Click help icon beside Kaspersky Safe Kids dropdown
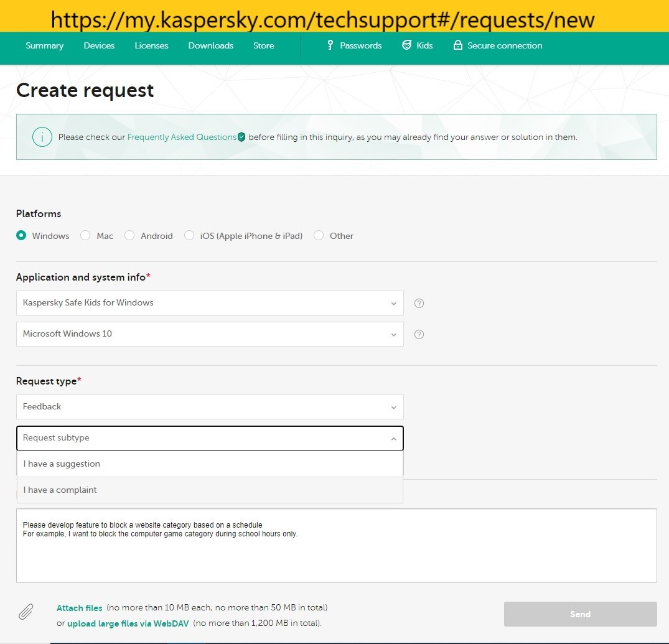 (419, 303)
